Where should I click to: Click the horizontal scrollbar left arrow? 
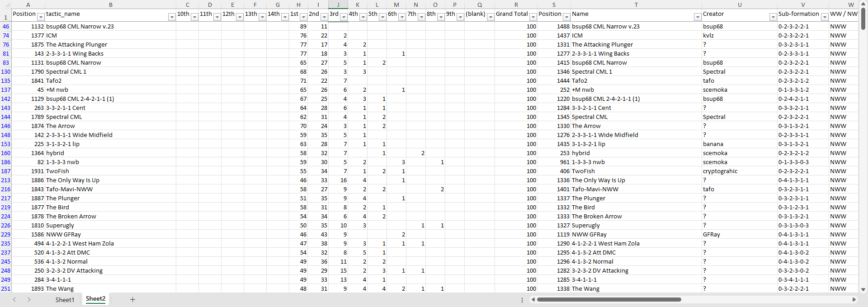pyautogui.click(x=533, y=299)
